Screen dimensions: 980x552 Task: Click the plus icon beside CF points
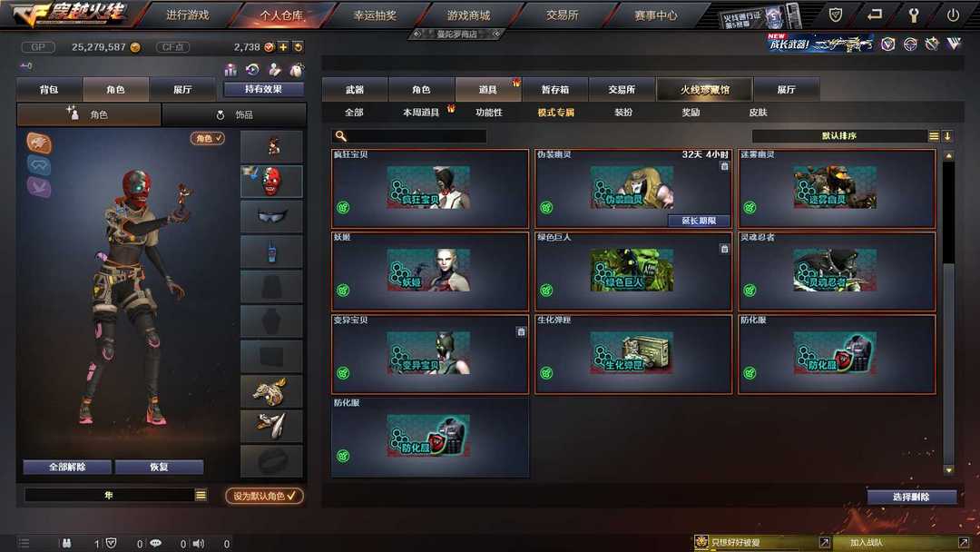coord(283,47)
